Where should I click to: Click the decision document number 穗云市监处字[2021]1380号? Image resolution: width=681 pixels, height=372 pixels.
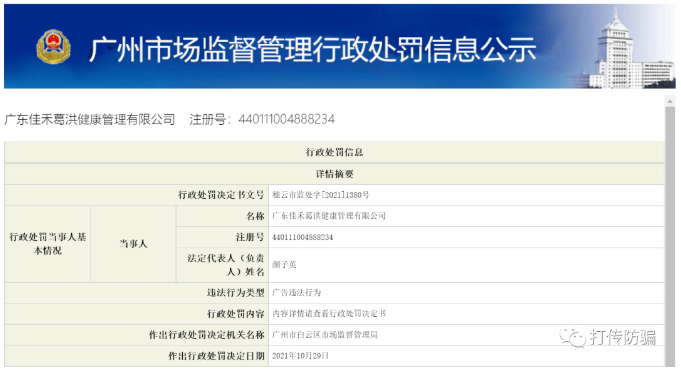point(321,195)
